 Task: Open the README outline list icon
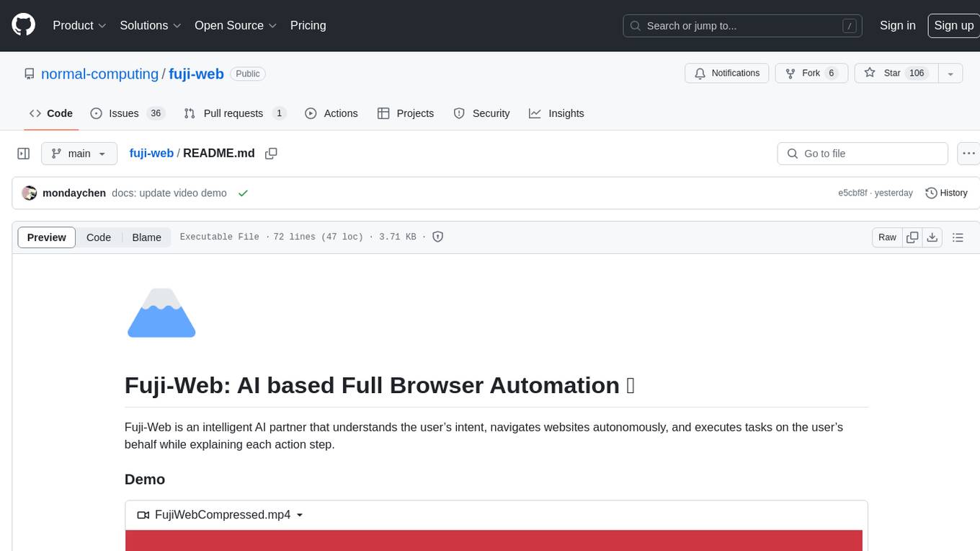(958, 237)
